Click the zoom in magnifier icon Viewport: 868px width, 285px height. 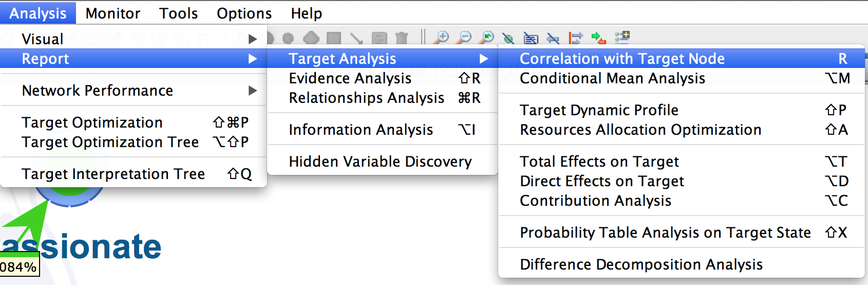click(441, 38)
